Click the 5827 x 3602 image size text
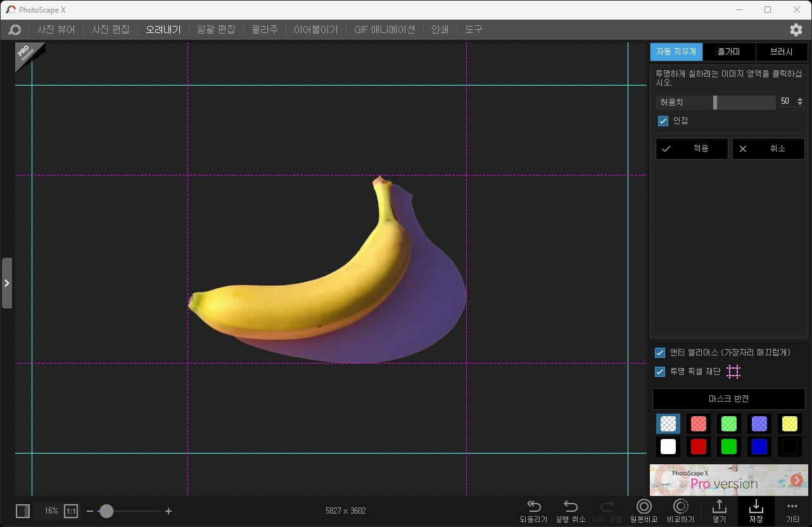Image resolution: width=812 pixels, height=527 pixels. (346, 511)
